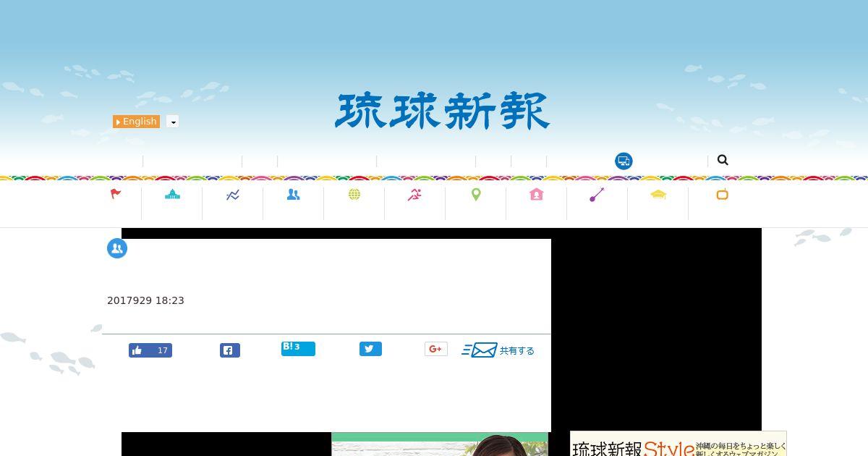This screenshot has width=868, height=456.
Task: Click the red flag category icon
Action: coord(116,194)
